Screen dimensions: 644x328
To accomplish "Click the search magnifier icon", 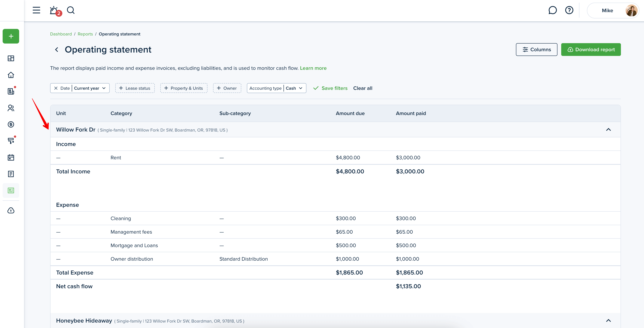I will point(71,10).
